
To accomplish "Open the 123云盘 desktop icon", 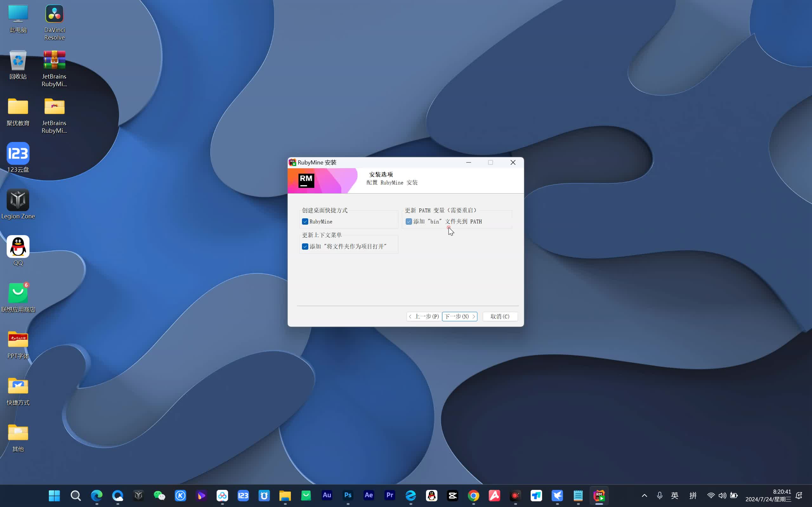I will click(x=18, y=154).
